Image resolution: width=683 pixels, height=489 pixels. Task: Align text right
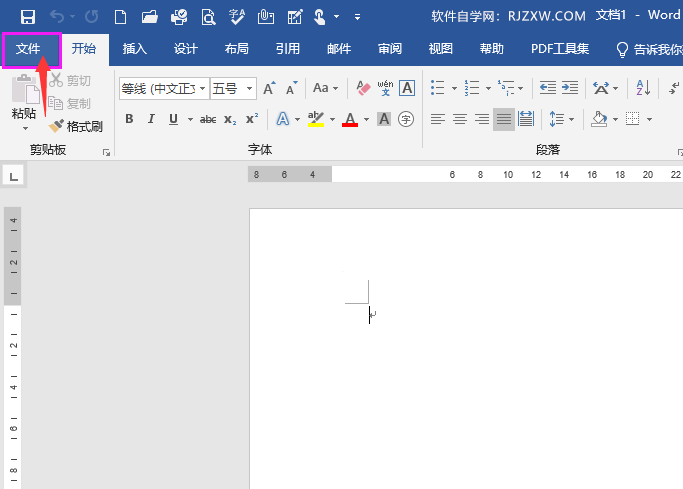click(x=482, y=119)
